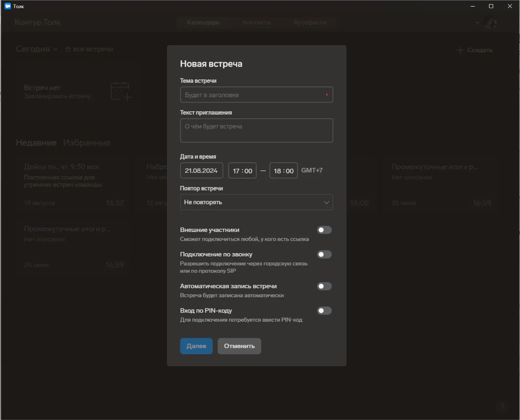520x420 pixels.
Task: Turn on Подключение по звонку switch
Action: click(324, 255)
